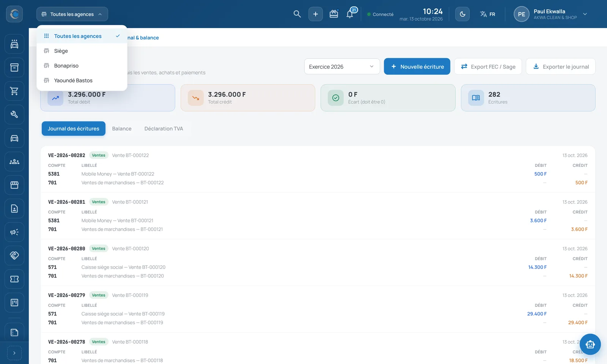Viewport: 607px width, 364px height.
Task: Open the cash register icon in header
Action: tap(334, 14)
